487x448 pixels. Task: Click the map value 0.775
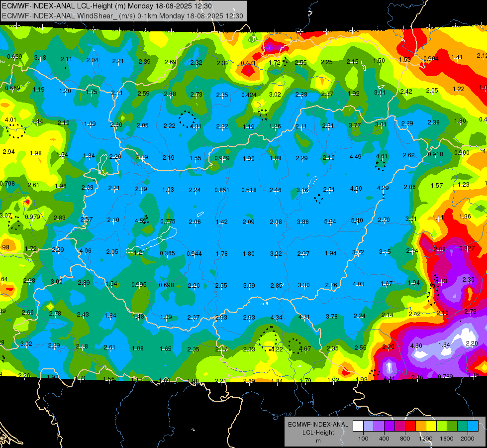[x=168, y=222]
